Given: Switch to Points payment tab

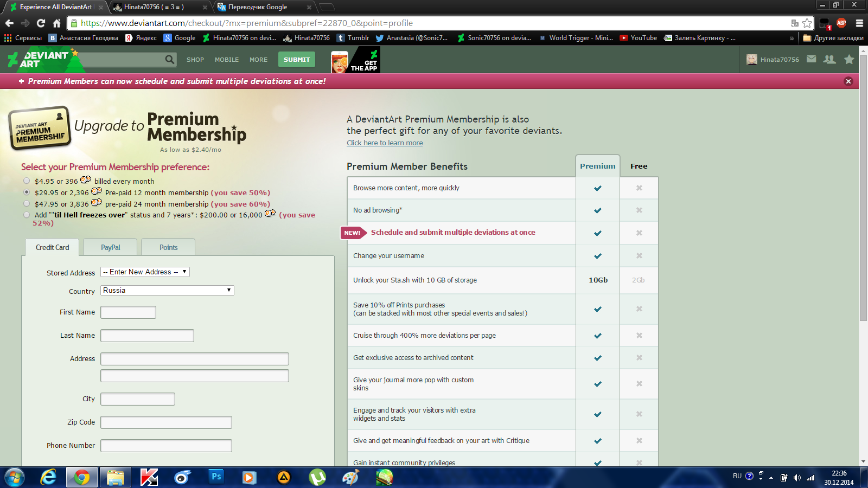Looking at the screenshot, I should pos(168,247).
